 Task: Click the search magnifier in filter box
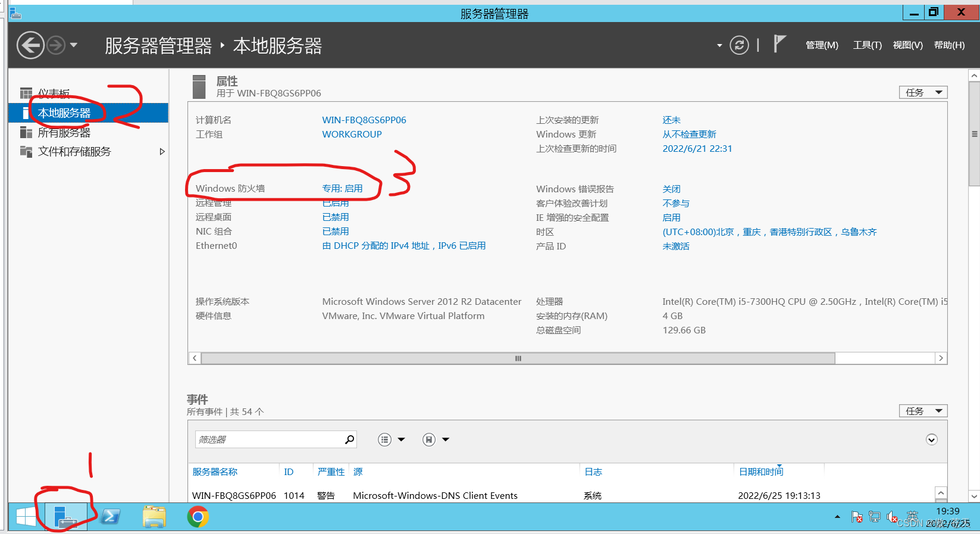(349, 439)
